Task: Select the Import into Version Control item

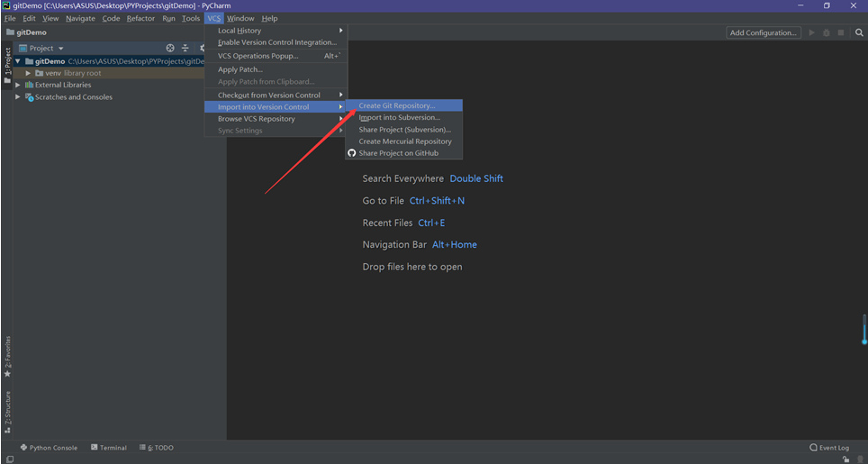Action: click(x=276, y=107)
